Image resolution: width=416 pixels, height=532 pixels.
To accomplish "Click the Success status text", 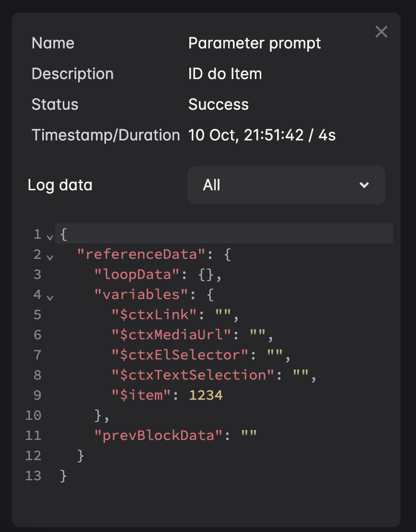I will point(219,104).
